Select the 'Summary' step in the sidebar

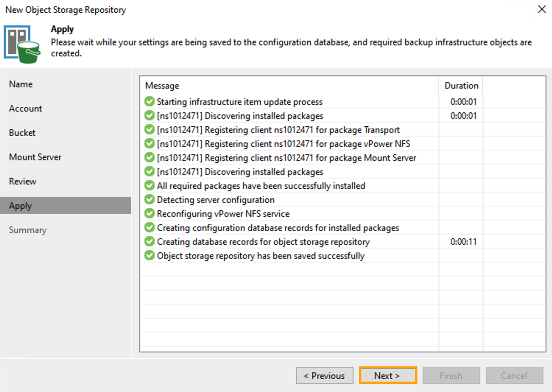point(28,230)
